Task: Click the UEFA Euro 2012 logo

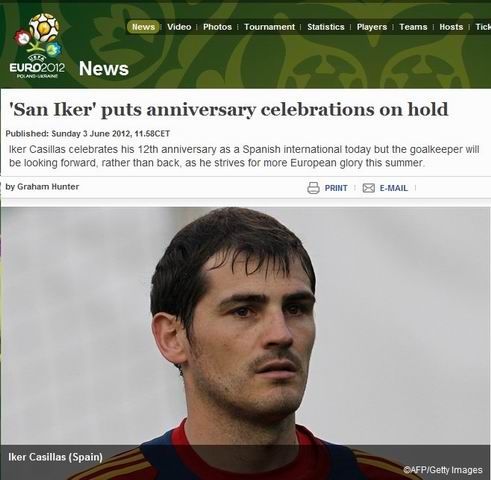Action: click(x=38, y=46)
